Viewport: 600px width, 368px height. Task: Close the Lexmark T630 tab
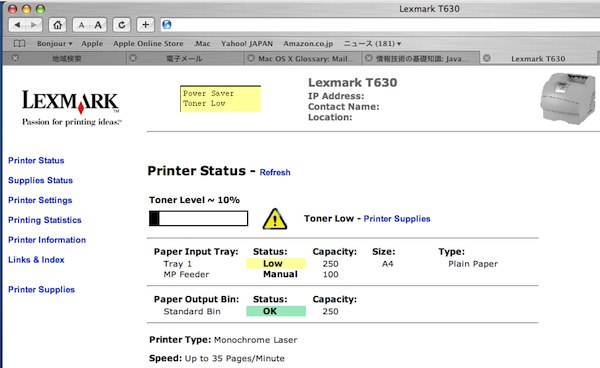(486, 58)
